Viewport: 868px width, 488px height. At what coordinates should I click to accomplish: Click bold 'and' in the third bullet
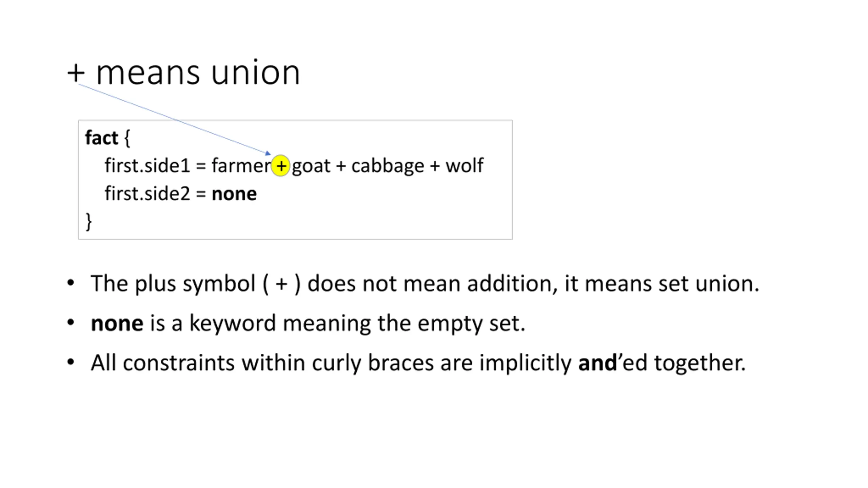tap(597, 363)
